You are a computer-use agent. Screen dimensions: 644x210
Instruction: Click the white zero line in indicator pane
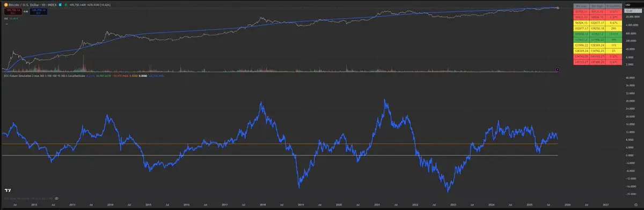point(279,155)
